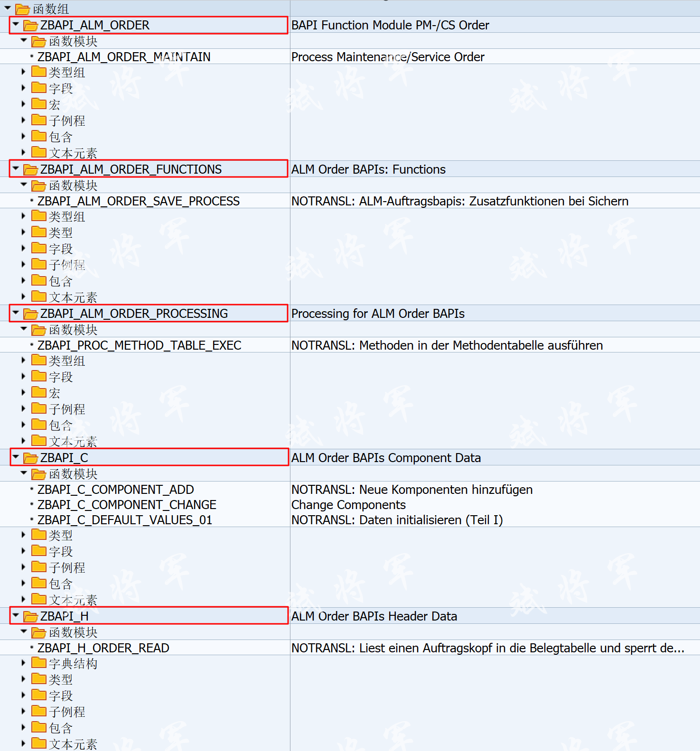The image size is (700, 751).
Task: Select function module ZBAPI_PROC_METHOD_TABLE_EXEC
Action: click(x=140, y=345)
